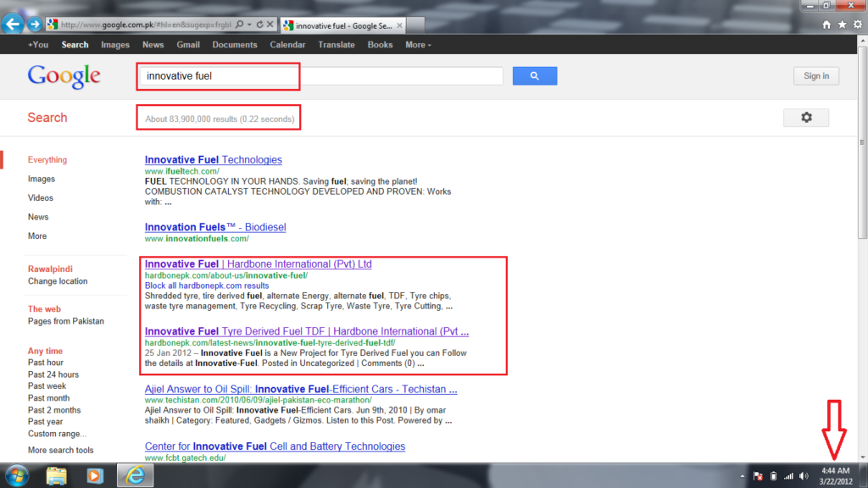This screenshot has height=488, width=868.
Task: Select Images filter in left sidebar
Action: 42,179
